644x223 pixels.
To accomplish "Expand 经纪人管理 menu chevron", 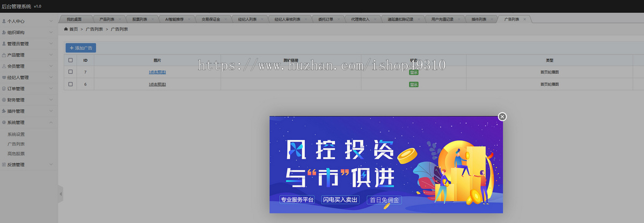I will [x=51, y=77].
